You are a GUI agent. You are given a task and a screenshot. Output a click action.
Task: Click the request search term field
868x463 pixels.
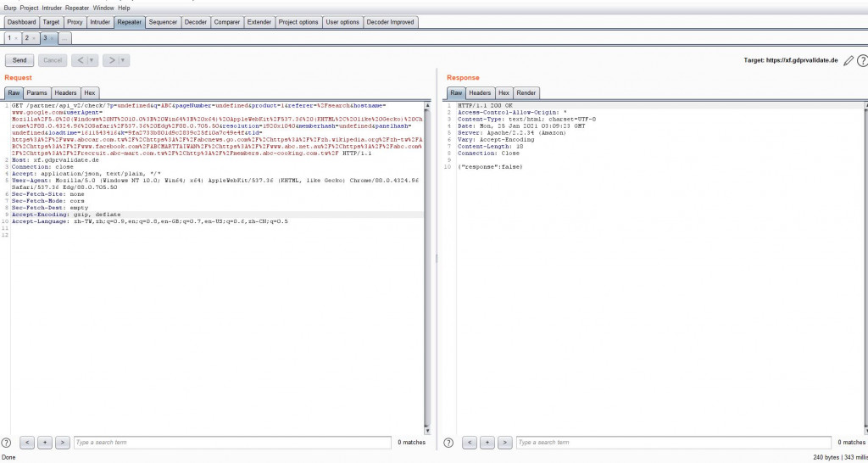(232, 443)
